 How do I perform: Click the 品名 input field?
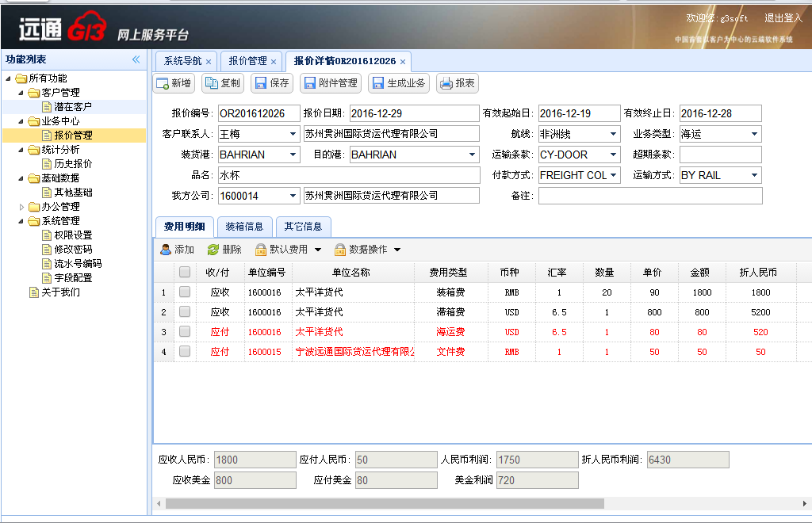point(349,175)
